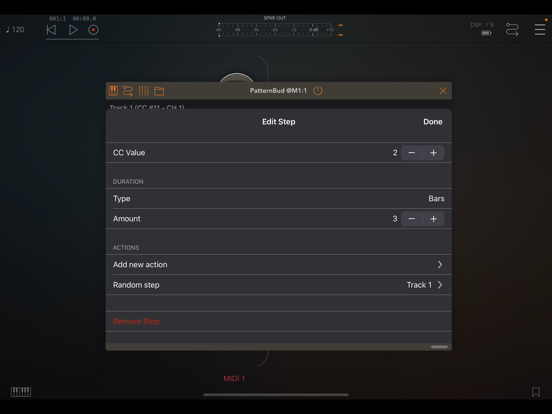This screenshot has width=552, height=414.
Task: Decrease the CC Value with the minus
Action: point(412,153)
